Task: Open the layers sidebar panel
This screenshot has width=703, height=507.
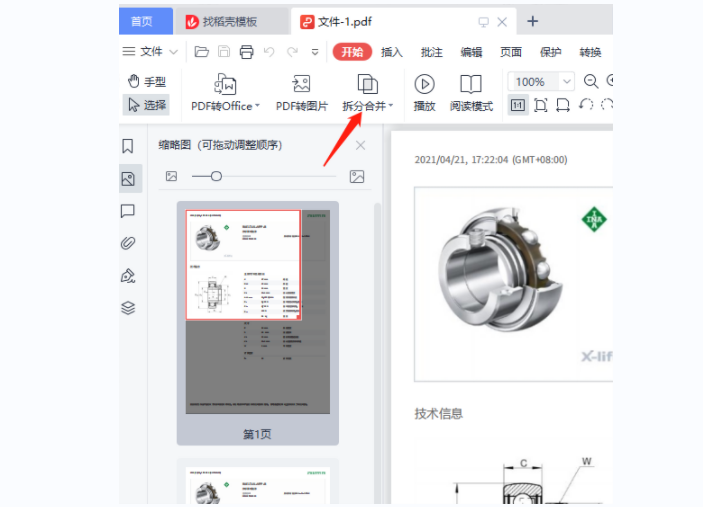Action: (128, 308)
